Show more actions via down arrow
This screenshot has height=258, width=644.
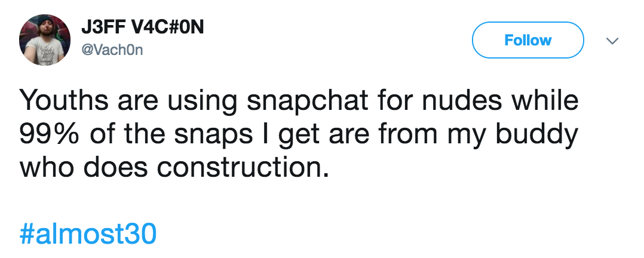612,41
